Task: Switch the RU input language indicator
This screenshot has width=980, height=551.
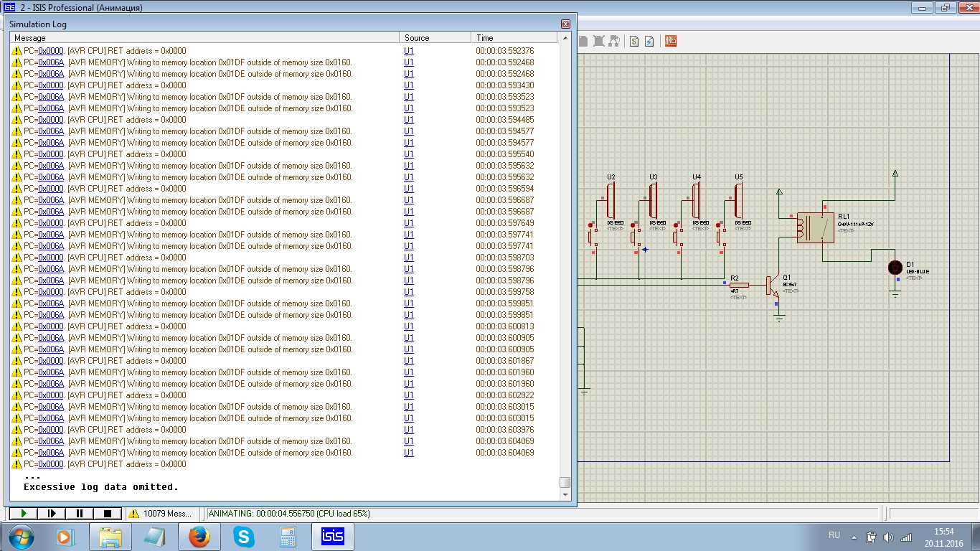Action: point(834,536)
